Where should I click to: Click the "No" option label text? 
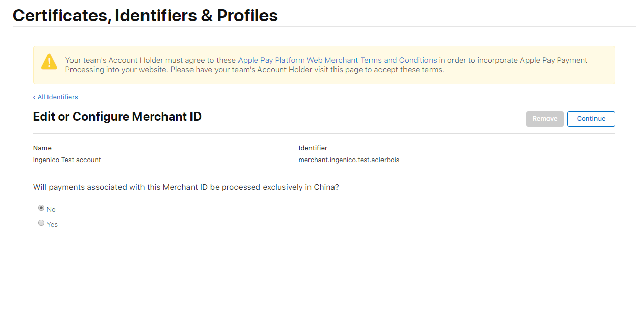point(51,210)
